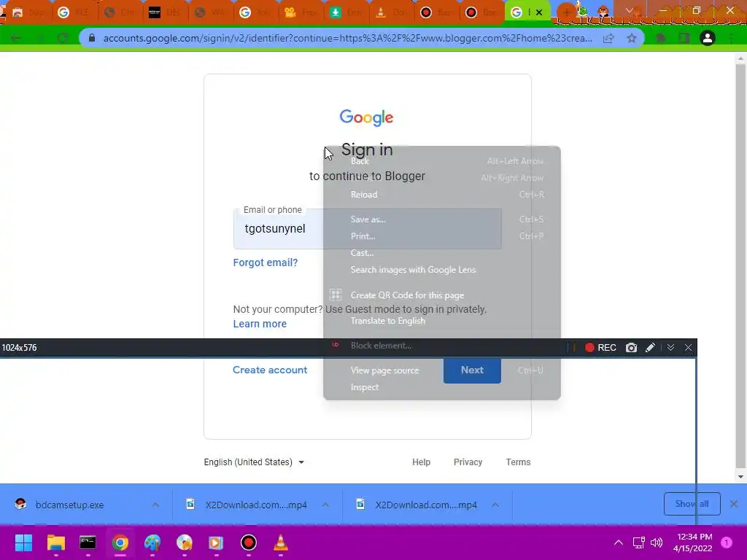The width and height of the screenshot is (747, 560).
Task: Show hidden system tray icons
Action: pyautogui.click(x=619, y=542)
